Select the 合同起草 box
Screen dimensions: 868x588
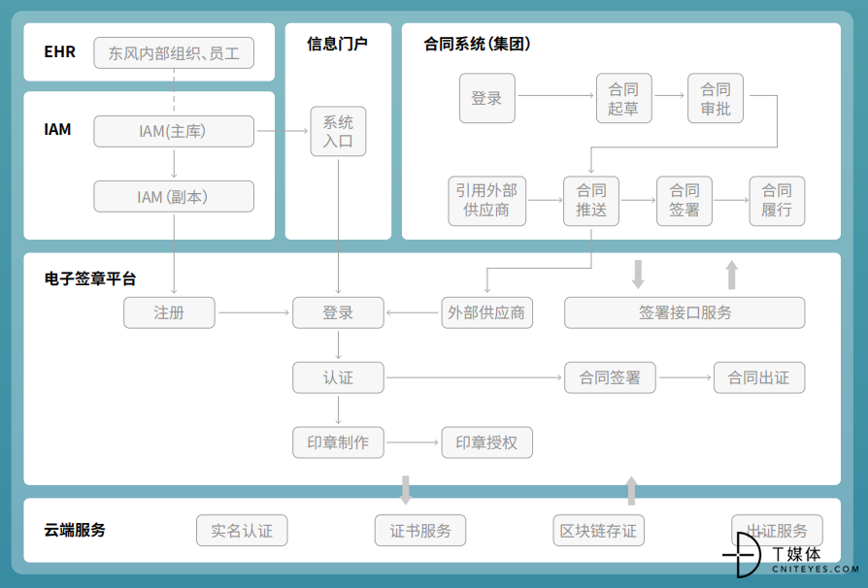point(624,98)
